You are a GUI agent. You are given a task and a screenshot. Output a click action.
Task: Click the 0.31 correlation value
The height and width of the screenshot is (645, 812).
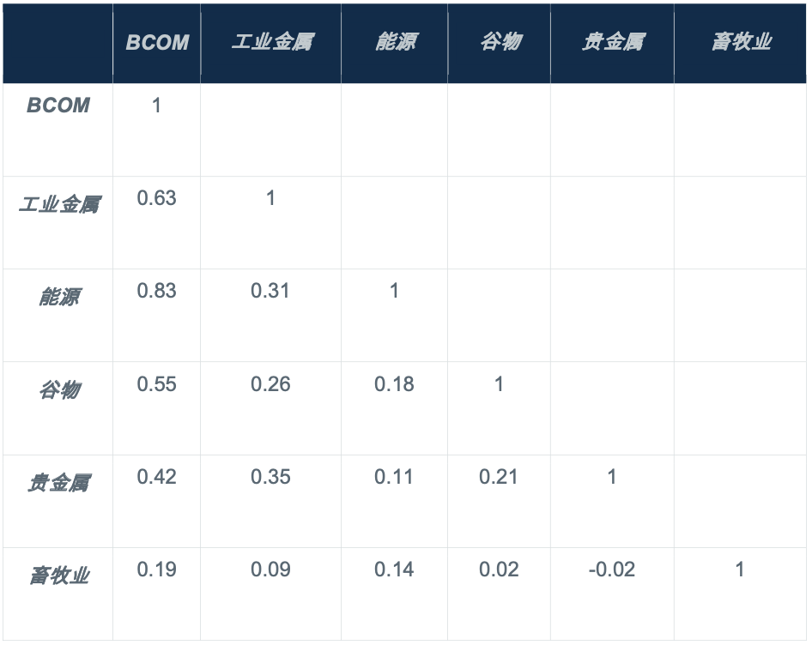tap(270, 291)
